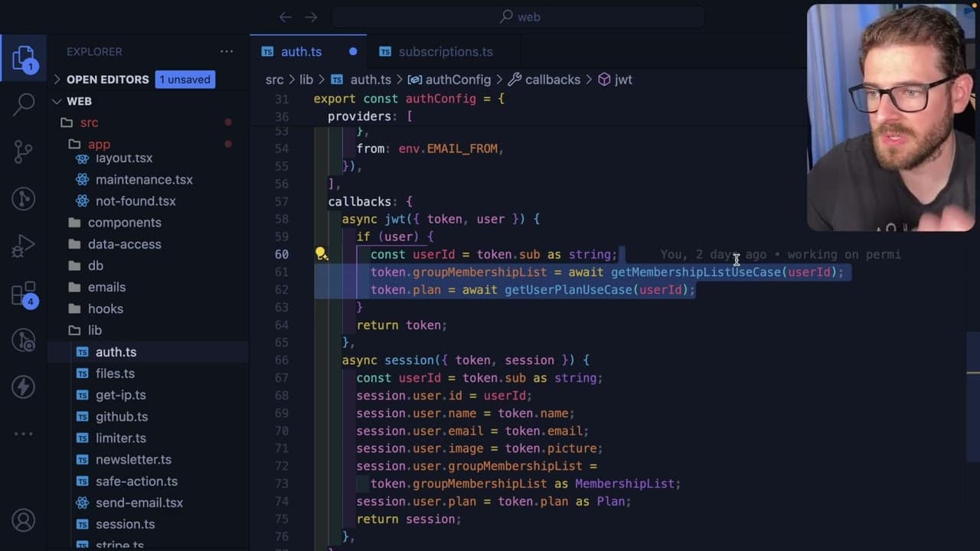Screen dimensions: 980x551
Task: Expand the db folder
Action: [x=95, y=266]
